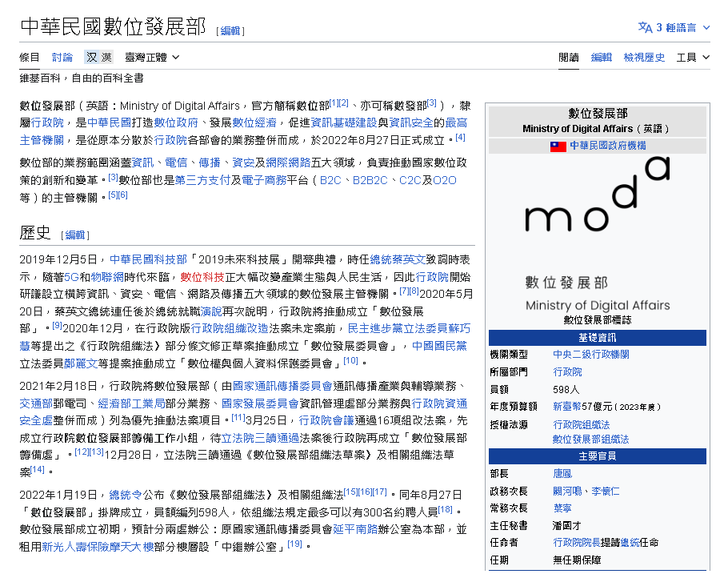Click citation [14] reference
This screenshot has height=578, width=720.
tap(37, 469)
